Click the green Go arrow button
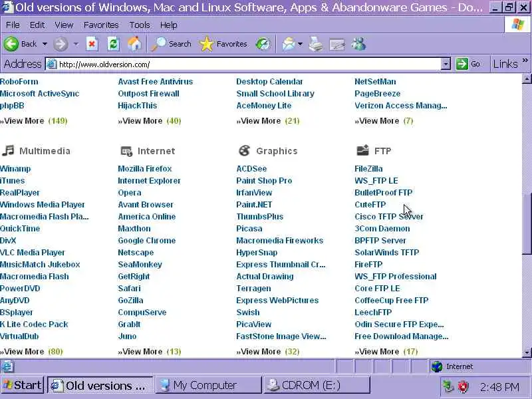The height and width of the screenshot is (399, 532). pyautogui.click(x=462, y=64)
